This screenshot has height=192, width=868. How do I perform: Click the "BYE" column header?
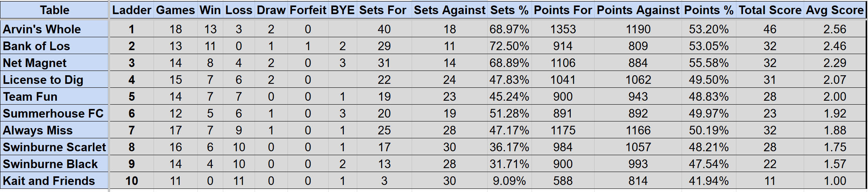pyautogui.click(x=342, y=10)
